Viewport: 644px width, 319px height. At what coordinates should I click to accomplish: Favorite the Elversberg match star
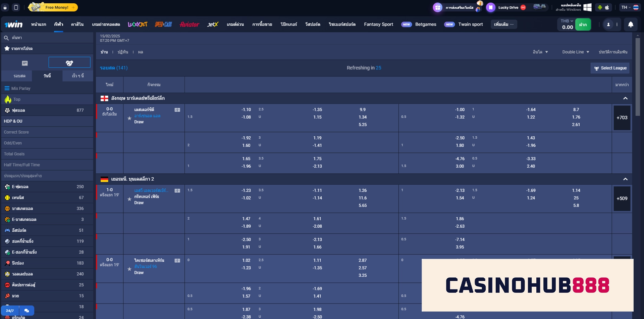pos(129,199)
